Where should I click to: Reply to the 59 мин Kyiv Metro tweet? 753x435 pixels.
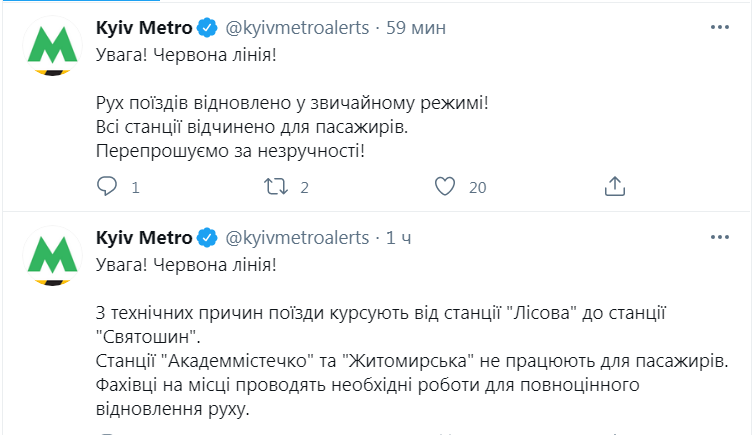(x=107, y=186)
